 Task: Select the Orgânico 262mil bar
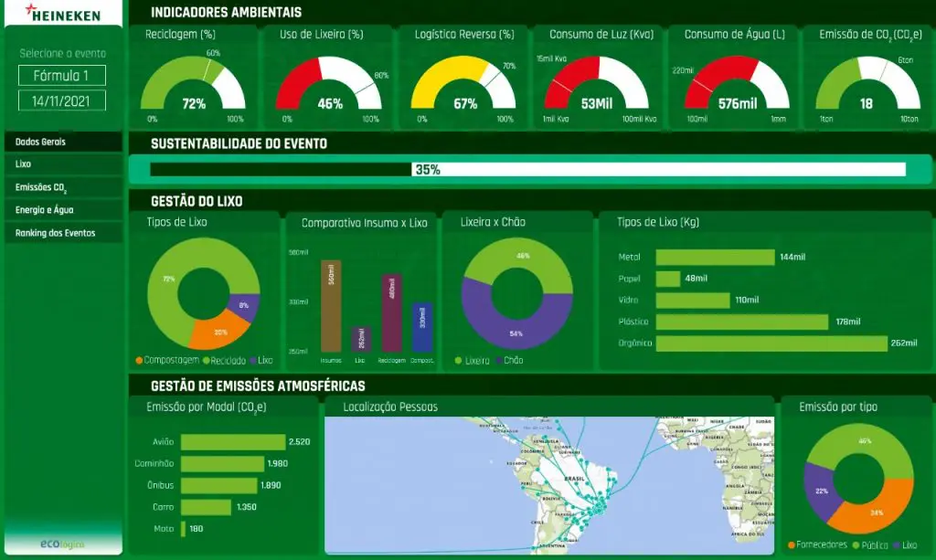[x=771, y=343]
